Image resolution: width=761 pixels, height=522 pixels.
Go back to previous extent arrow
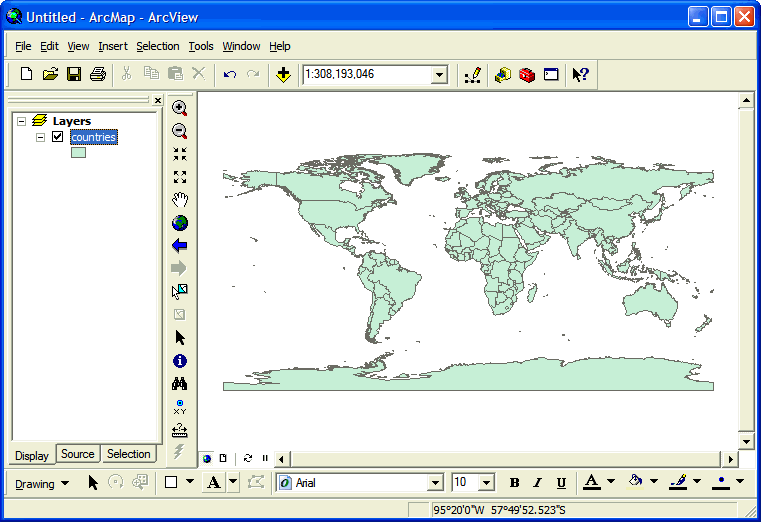pyautogui.click(x=180, y=246)
